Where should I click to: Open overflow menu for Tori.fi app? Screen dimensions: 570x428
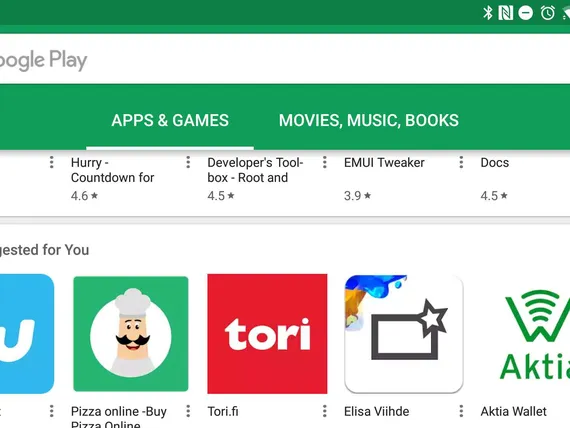pos(325,411)
